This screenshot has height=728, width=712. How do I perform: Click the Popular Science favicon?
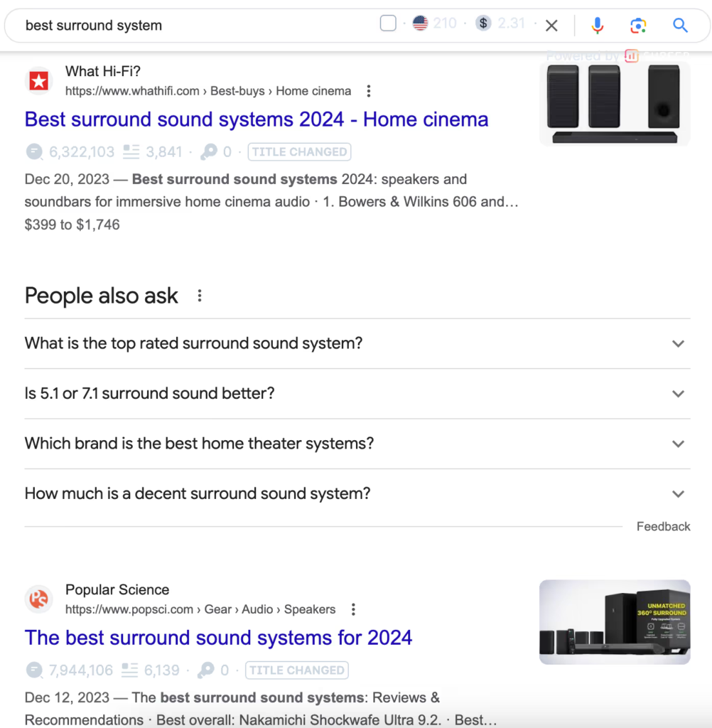coord(38,599)
